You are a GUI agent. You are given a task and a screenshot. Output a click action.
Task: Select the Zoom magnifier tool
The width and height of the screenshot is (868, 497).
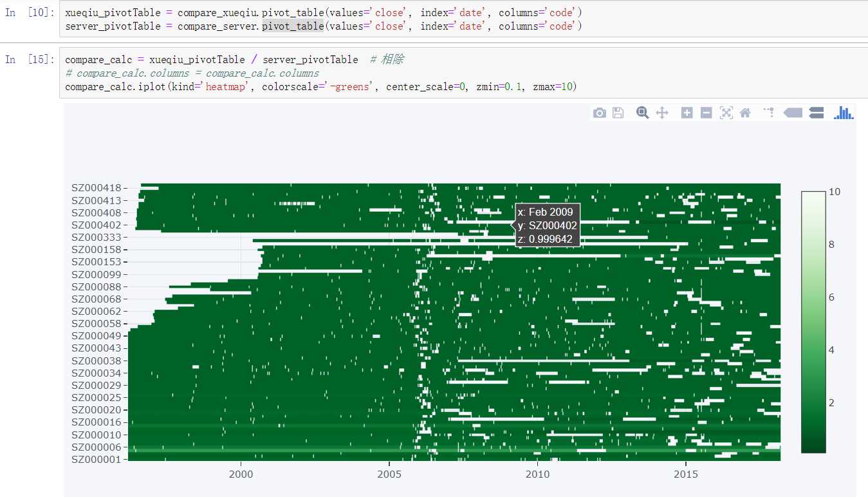tap(642, 113)
